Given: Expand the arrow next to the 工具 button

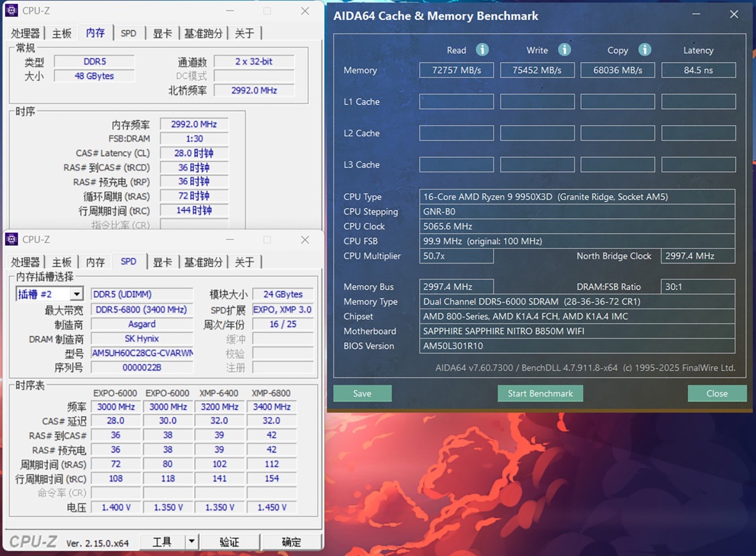Looking at the screenshot, I should coord(191,541).
